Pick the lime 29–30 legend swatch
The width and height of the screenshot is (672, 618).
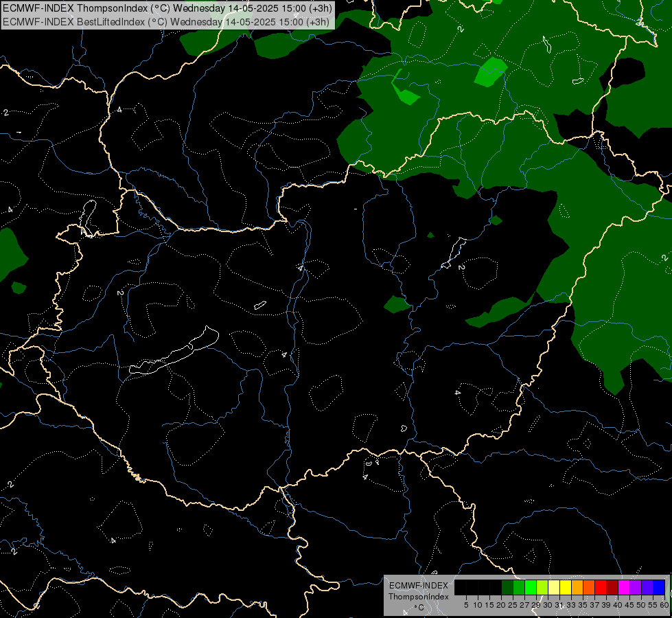[542, 587]
